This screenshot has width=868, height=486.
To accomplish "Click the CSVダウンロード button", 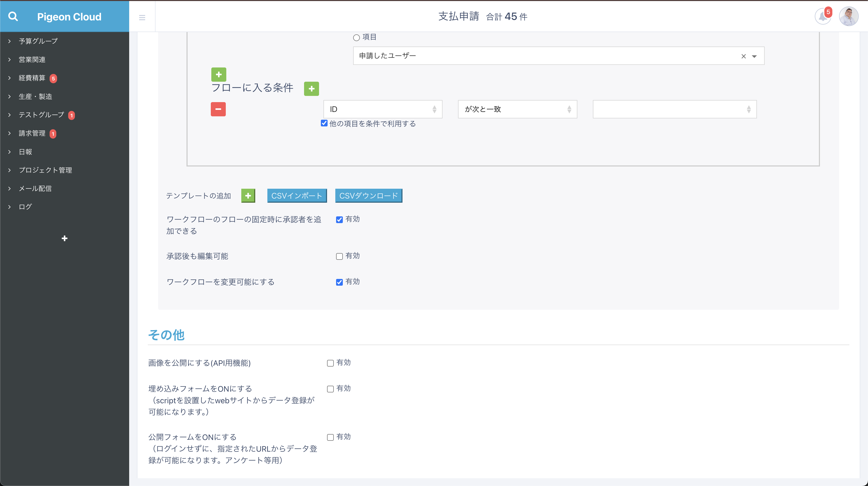I will [x=368, y=196].
